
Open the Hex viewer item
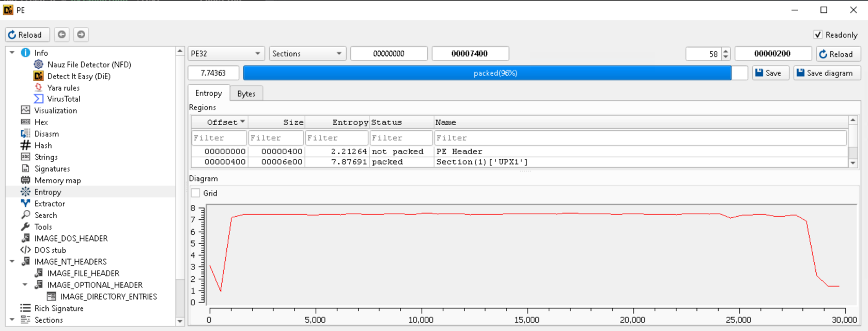tap(41, 122)
